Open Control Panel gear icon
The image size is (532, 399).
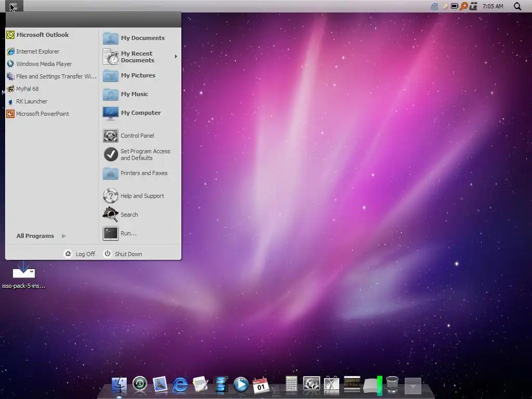(111, 136)
